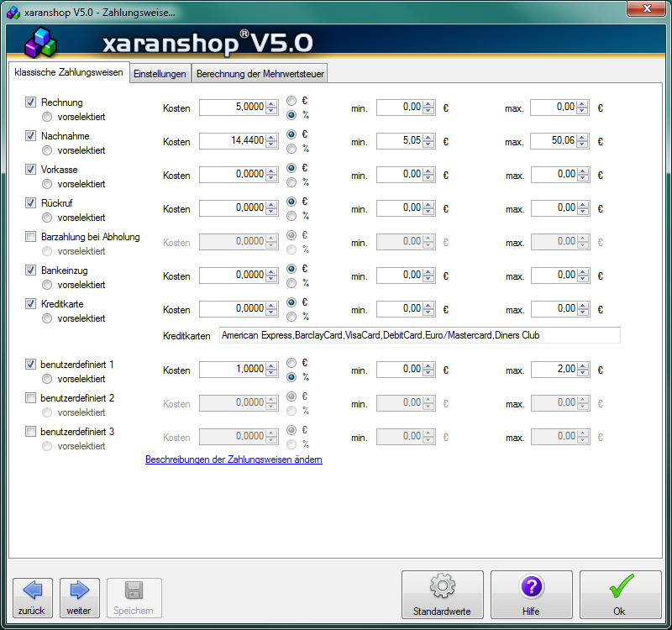Select % radio for Kreditkarte Kosten
This screenshot has width=672, height=630.
coord(291,317)
